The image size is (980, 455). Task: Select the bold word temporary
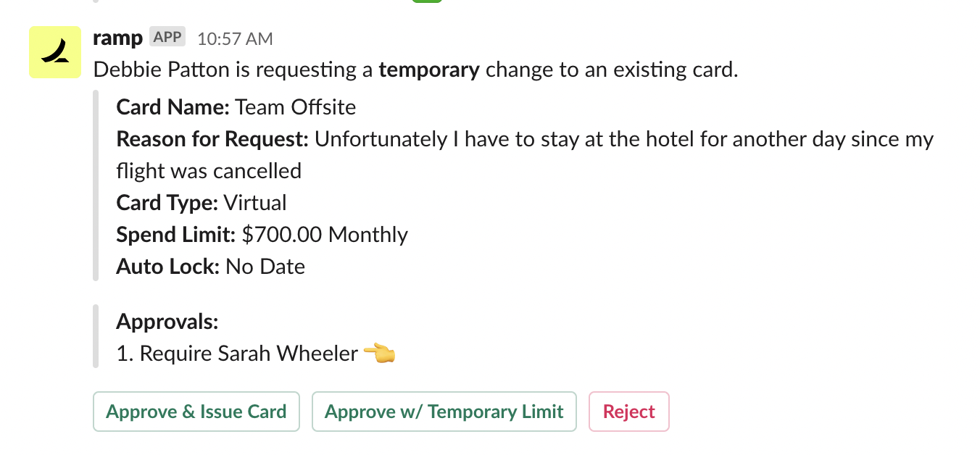(x=429, y=70)
